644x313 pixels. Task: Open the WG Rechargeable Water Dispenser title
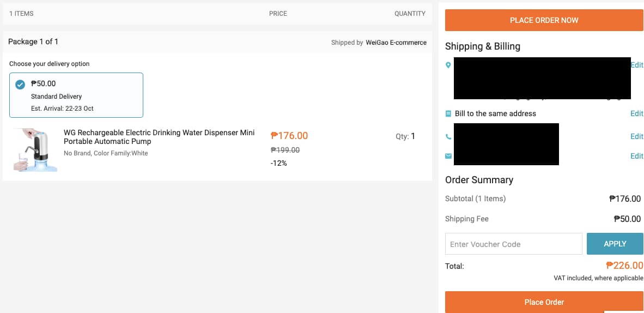tap(159, 137)
